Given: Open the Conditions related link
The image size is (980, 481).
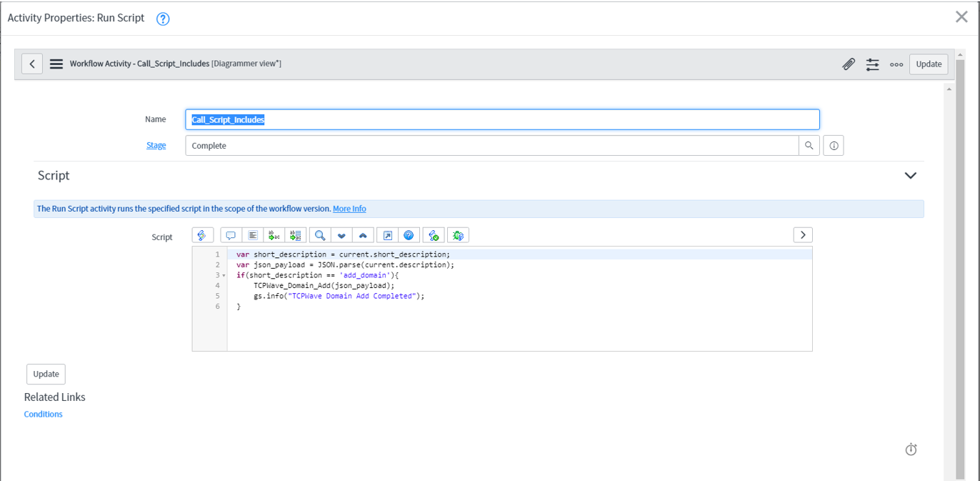Looking at the screenshot, I should point(43,414).
